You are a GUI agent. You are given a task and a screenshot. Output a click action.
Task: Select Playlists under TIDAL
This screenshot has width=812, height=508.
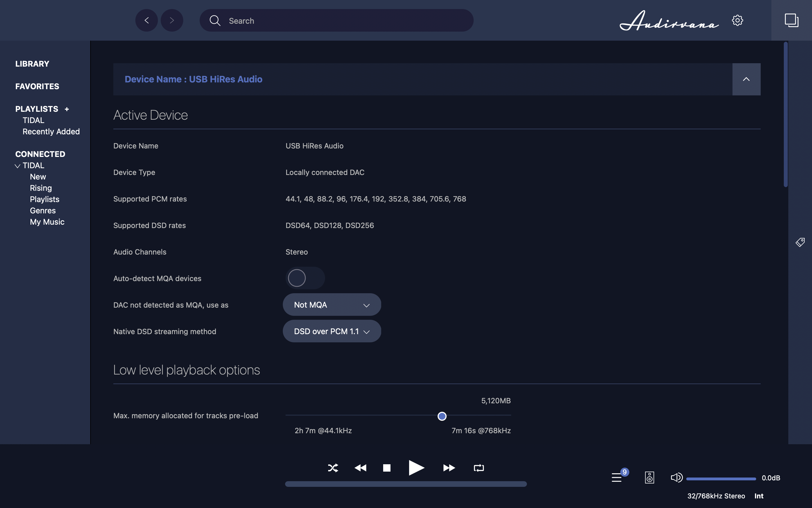coord(45,199)
